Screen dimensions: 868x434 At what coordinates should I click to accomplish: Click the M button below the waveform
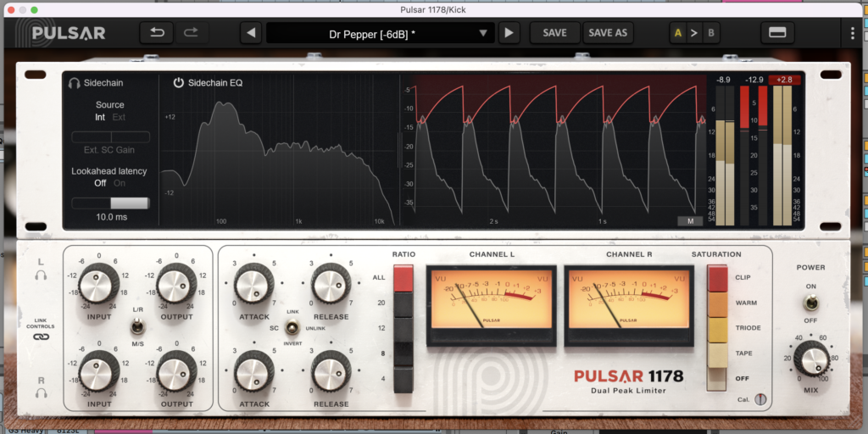coord(690,221)
